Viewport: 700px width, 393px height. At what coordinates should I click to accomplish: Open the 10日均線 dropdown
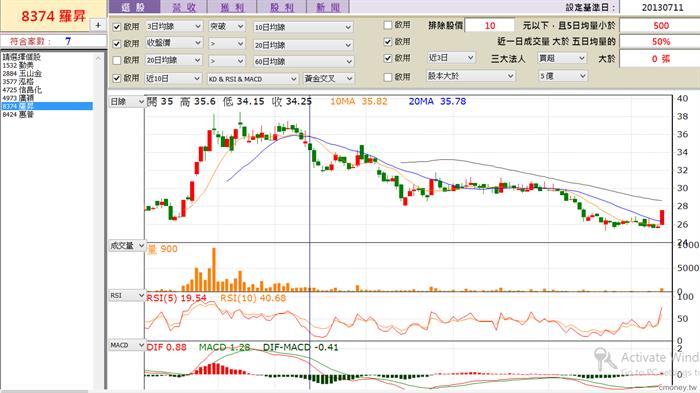tap(303, 27)
